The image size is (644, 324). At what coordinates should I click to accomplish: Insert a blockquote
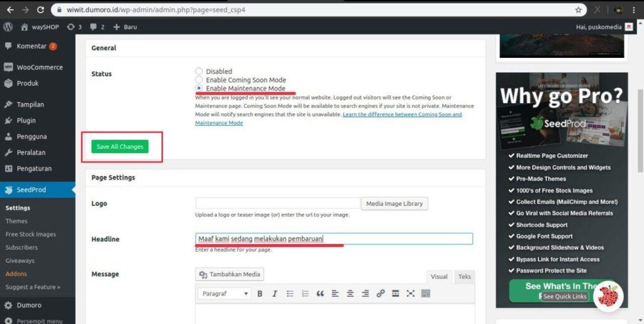[320, 294]
